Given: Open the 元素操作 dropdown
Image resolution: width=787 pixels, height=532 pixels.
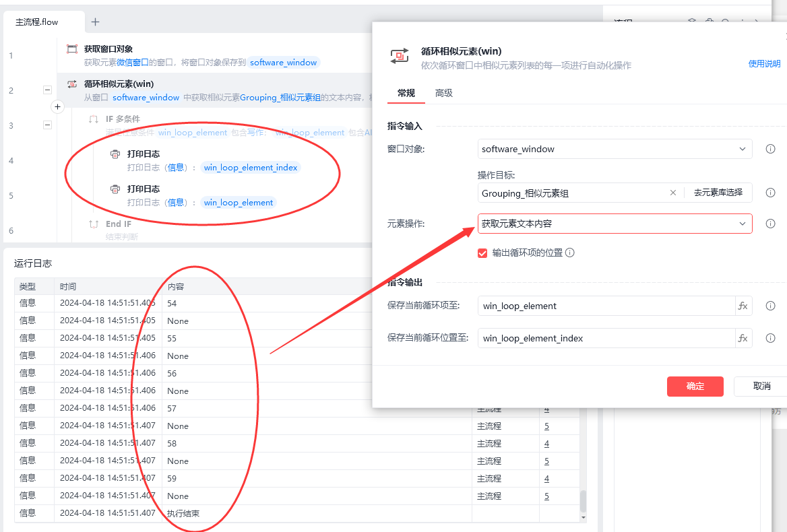Looking at the screenshot, I should pyautogui.click(x=615, y=224).
